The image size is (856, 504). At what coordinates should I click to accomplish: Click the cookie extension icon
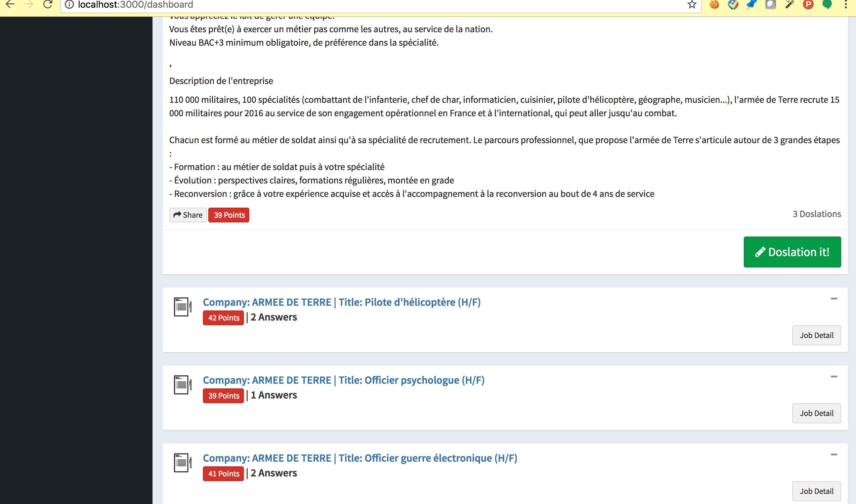point(714,4)
